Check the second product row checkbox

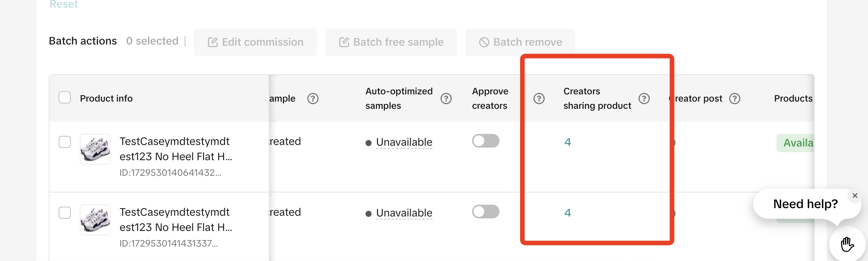[65, 212]
